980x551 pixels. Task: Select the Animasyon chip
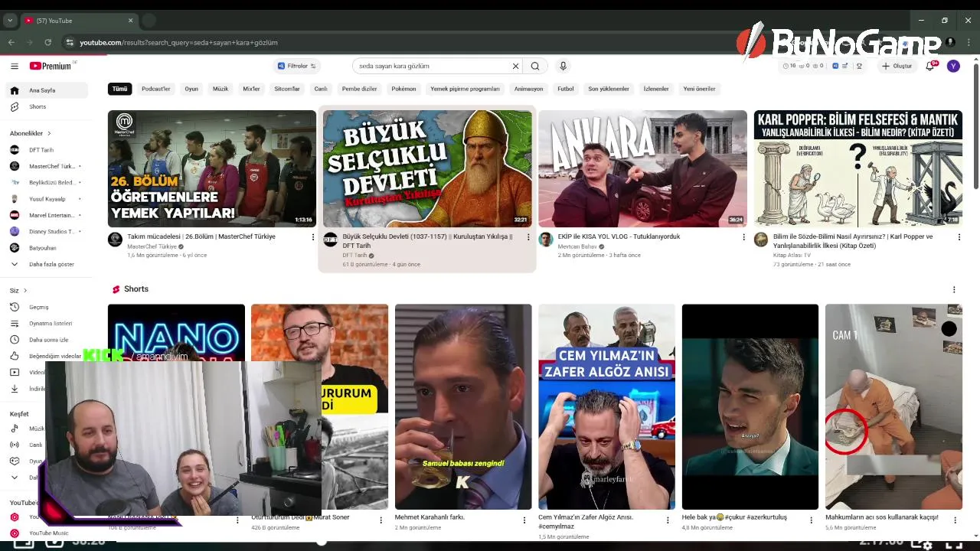528,89
